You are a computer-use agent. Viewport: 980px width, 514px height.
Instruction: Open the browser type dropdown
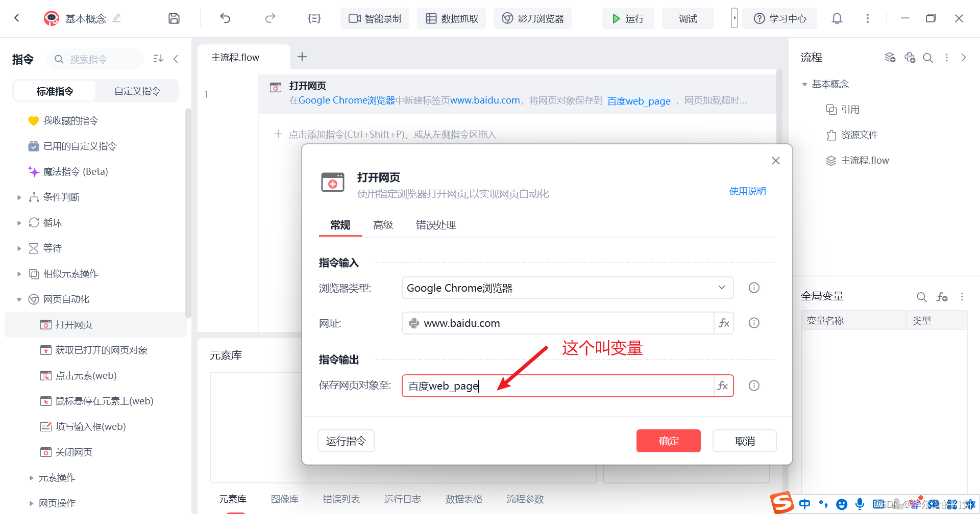(x=568, y=288)
